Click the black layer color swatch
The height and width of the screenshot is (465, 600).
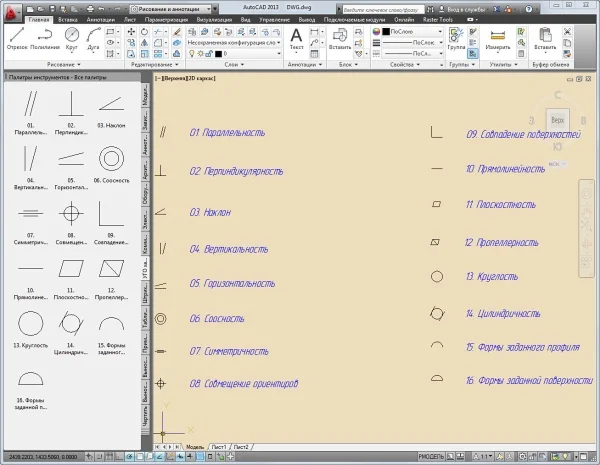click(218, 54)
